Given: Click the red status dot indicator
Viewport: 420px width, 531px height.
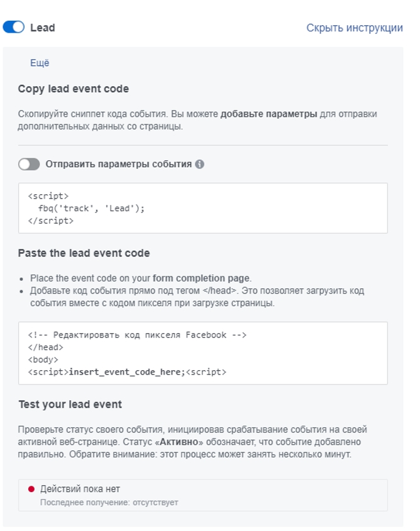Looking at the screenshot, I should click(x=31, y=489).
